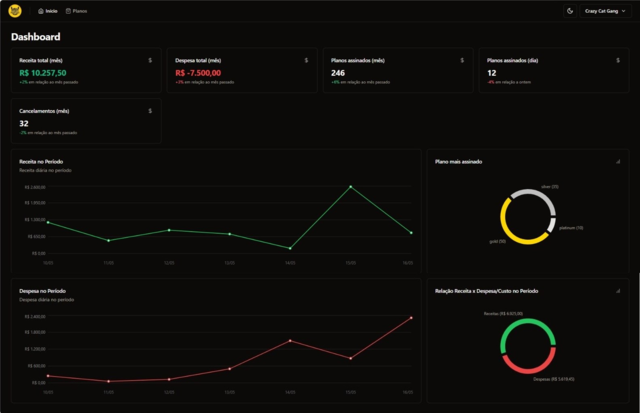Click the 13/05 point on Receita chart
Screen dimensions: 640x413
pyautogui.click(x=230, y=234)
